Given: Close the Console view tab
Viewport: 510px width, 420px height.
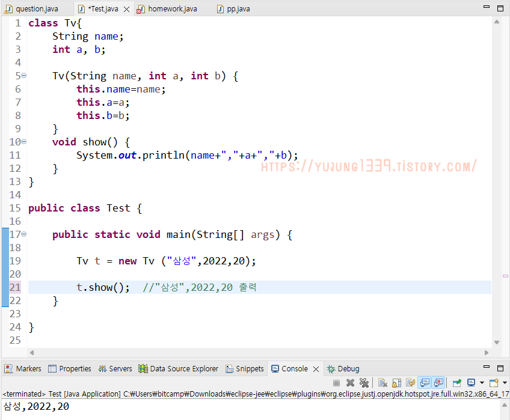Looking at the screenshot, I should 316,370.
